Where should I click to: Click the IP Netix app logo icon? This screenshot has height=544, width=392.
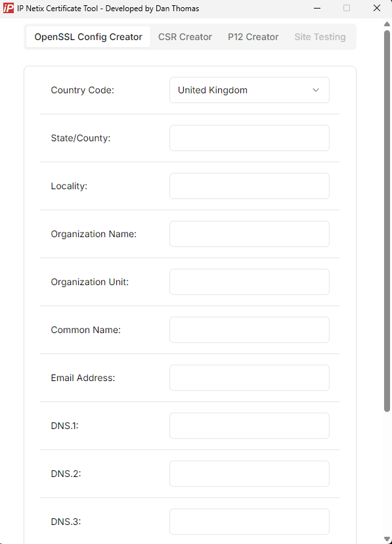pyautogui.click(x=9, y=8)
